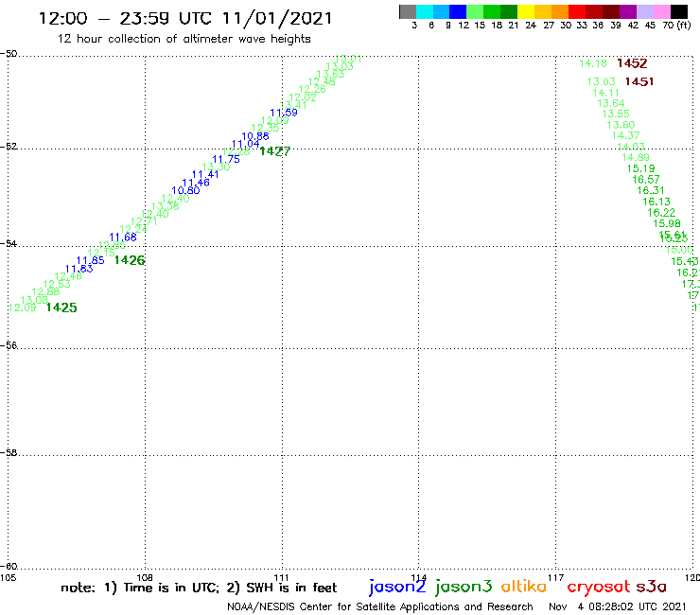Click the dark red 's3a' legend label

coord(652,587)
